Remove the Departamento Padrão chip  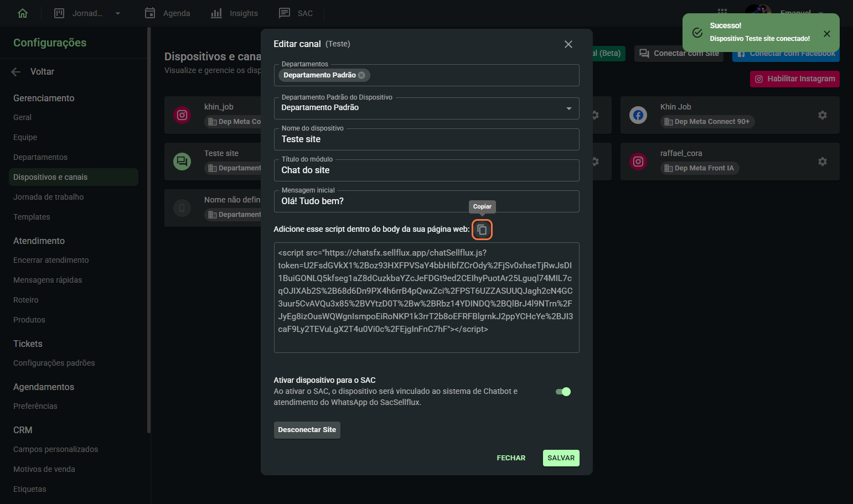[x=361, y=75]
